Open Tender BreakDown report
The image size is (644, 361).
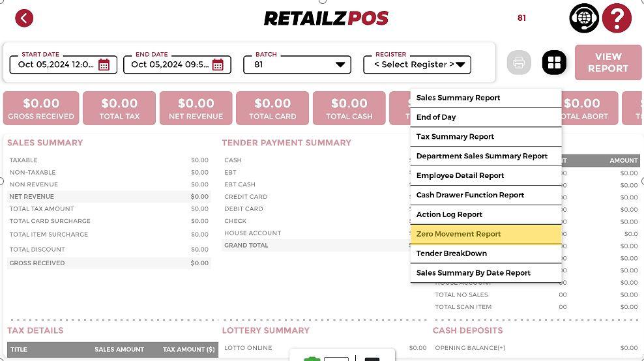486,253
